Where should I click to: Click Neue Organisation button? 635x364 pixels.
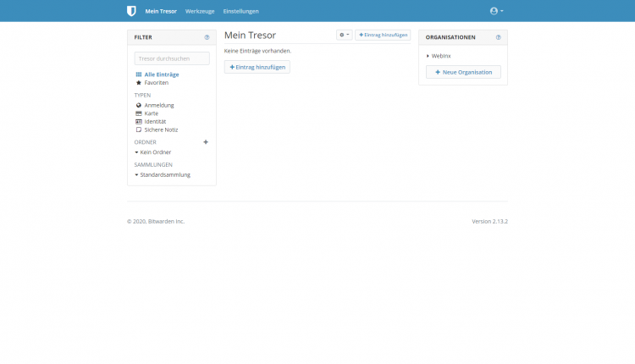click(x=463, y=72)
